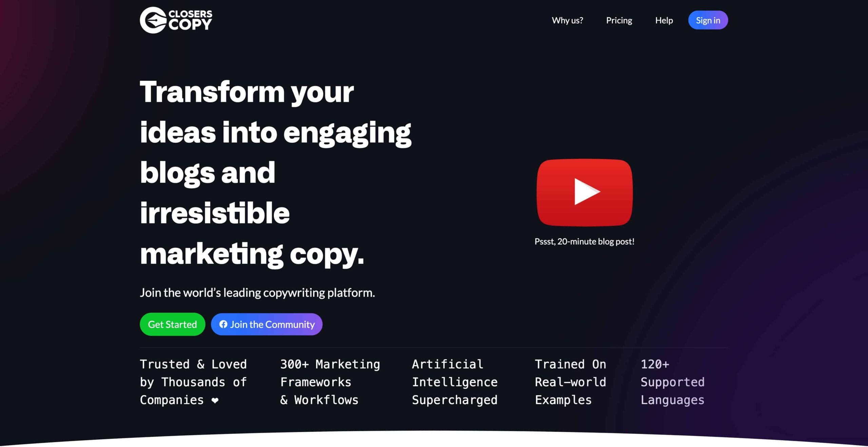The width and height of the screenshot is (868, 447).
Task: Expand the Help dropdown navigation
Action: [x=664, y=20]
